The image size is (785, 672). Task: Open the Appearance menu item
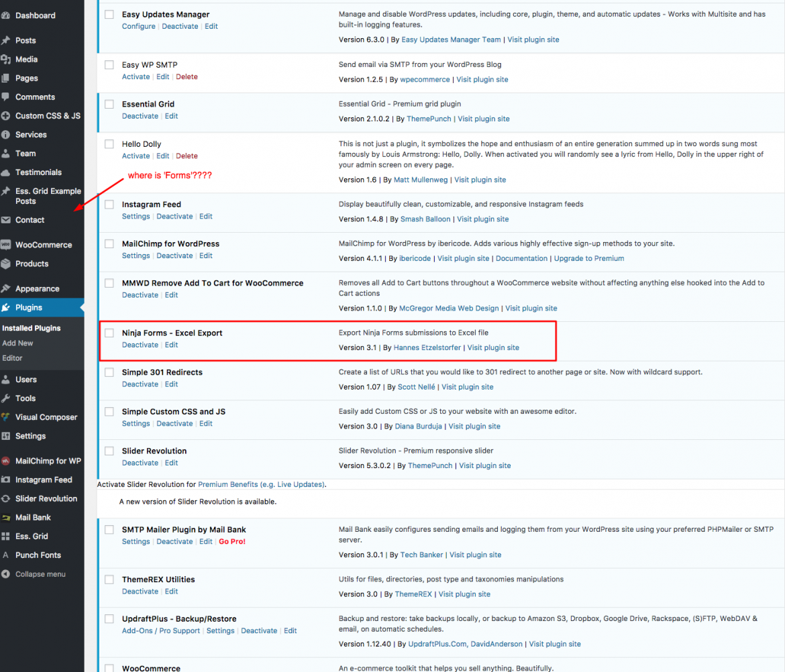tap(37, 288)
